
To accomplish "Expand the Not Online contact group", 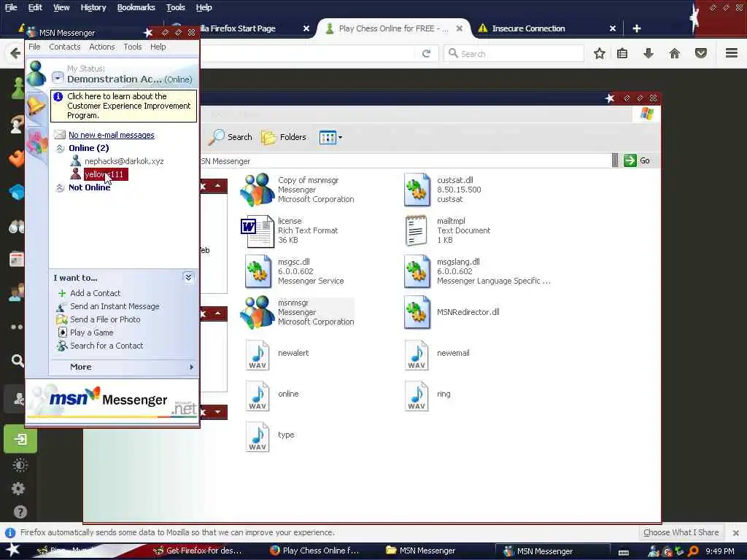I will pos(60,187).
